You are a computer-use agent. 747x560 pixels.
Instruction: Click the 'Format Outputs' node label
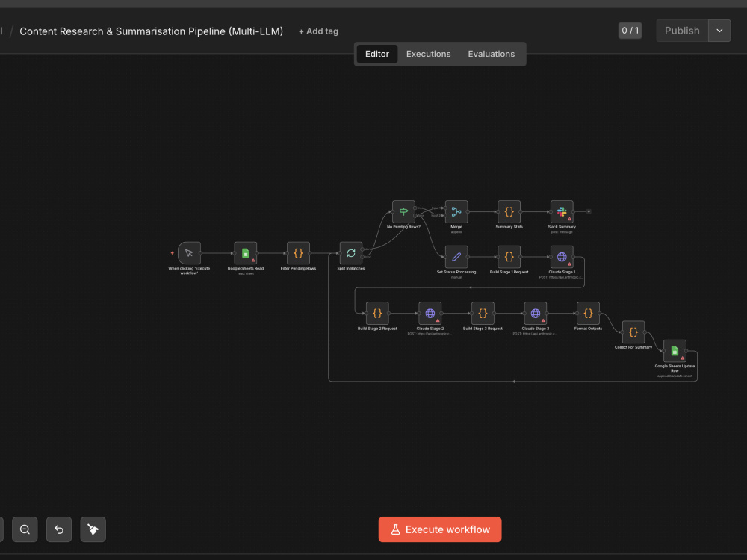coord(588,329)
